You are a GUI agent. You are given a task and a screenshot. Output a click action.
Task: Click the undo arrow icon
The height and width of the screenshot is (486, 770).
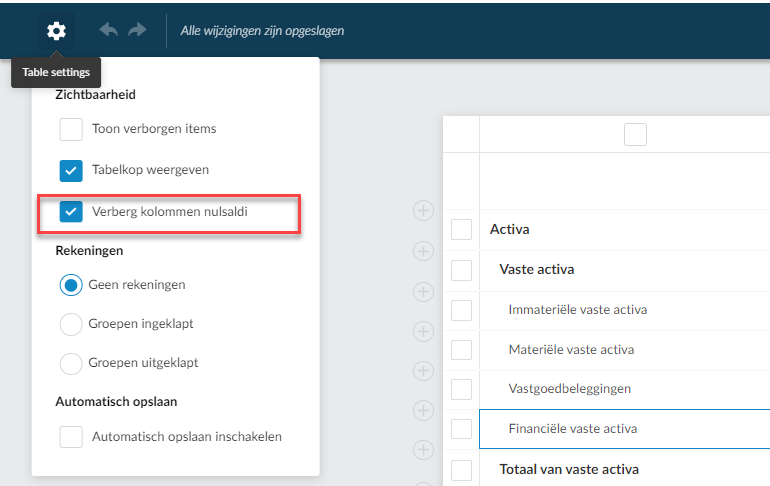click(109, 30)
